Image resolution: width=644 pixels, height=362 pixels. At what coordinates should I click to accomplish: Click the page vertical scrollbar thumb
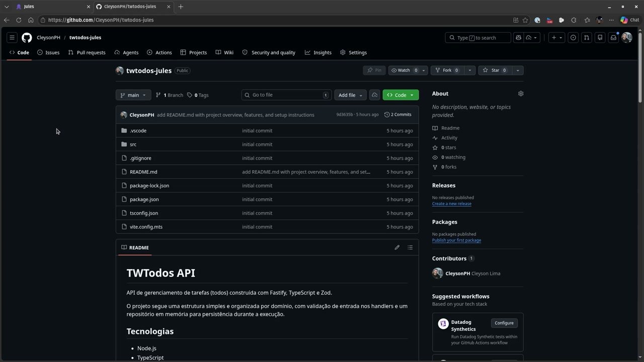click(640, 67)
